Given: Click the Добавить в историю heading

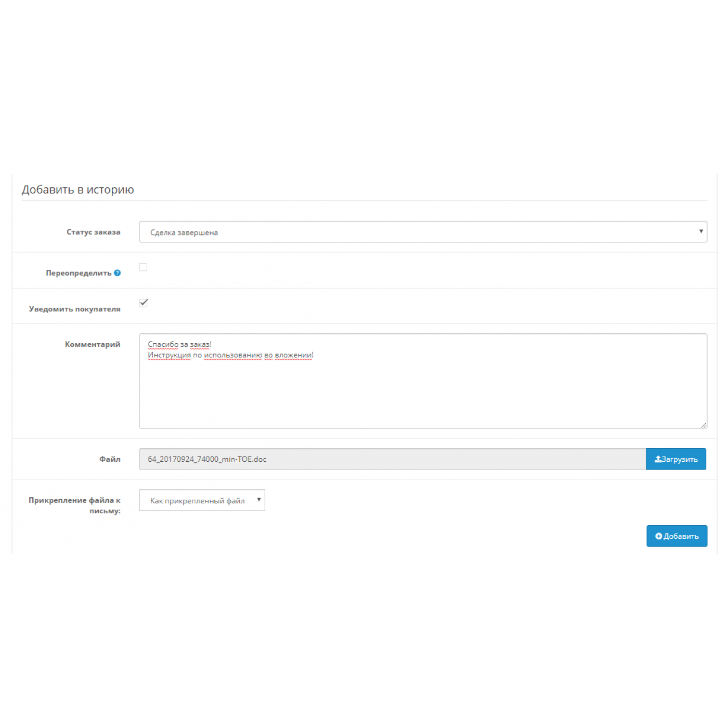Looking at the screenshot, I should coord(78,190).
